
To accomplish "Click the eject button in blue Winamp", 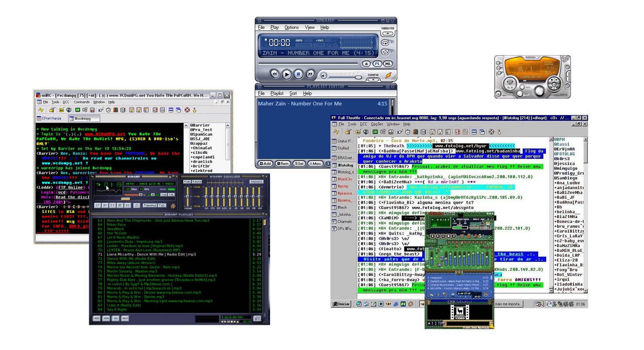I will tap(366, 64).
